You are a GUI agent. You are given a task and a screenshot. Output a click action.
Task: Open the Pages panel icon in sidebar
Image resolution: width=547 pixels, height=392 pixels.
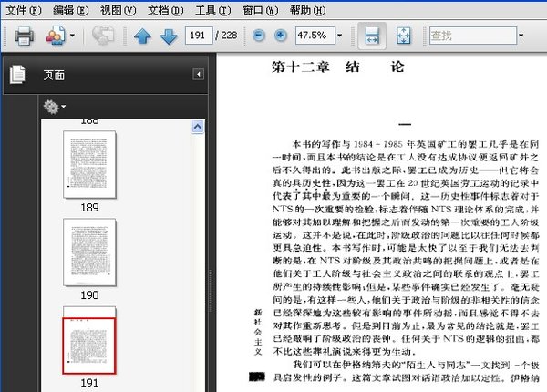[x=17, y=75]
